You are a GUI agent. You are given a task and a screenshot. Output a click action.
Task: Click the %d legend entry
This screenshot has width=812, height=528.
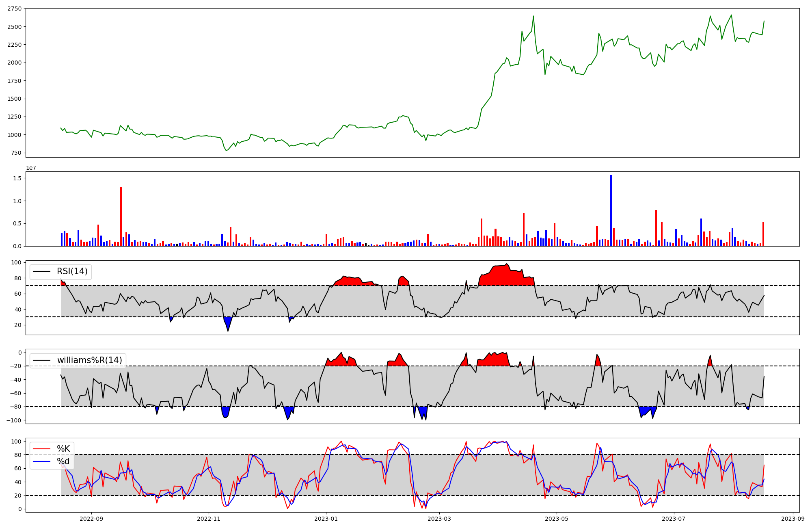pos(63,461)
